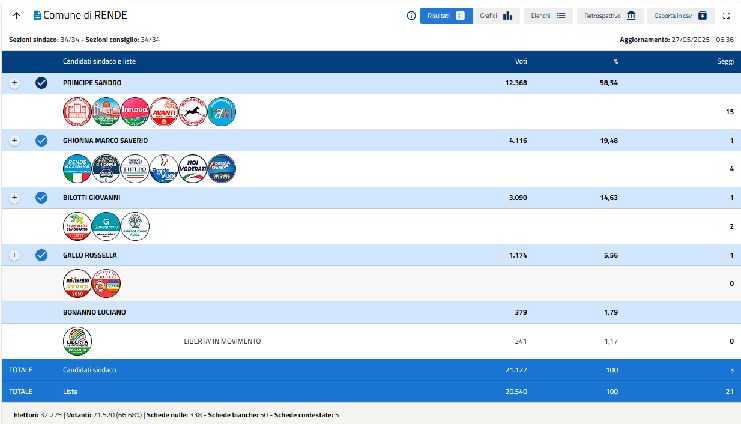Click Ghionna's percentage 19,48
The image size is (741, 424).
[609, 140]
